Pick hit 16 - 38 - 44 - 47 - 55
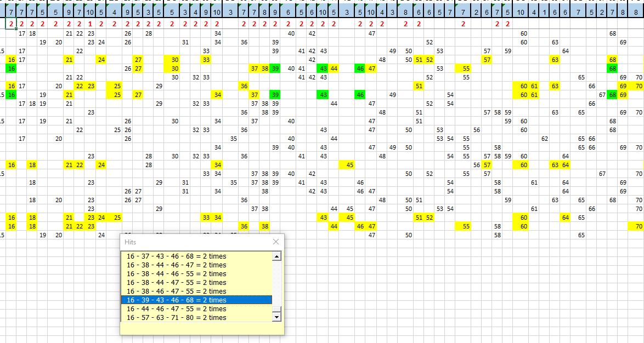This screenshot has width=644, height=343. tap(176, 282)
